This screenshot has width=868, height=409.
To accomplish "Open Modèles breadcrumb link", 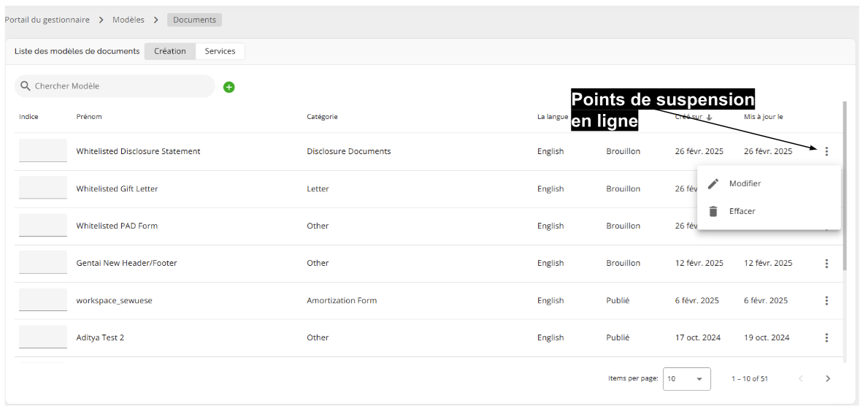I will [128, 20].
